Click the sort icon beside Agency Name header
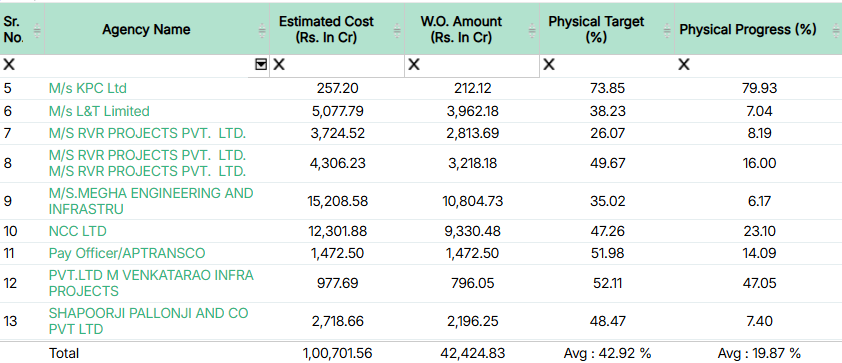This screenshot has height=363, width=842. [262, 31]
